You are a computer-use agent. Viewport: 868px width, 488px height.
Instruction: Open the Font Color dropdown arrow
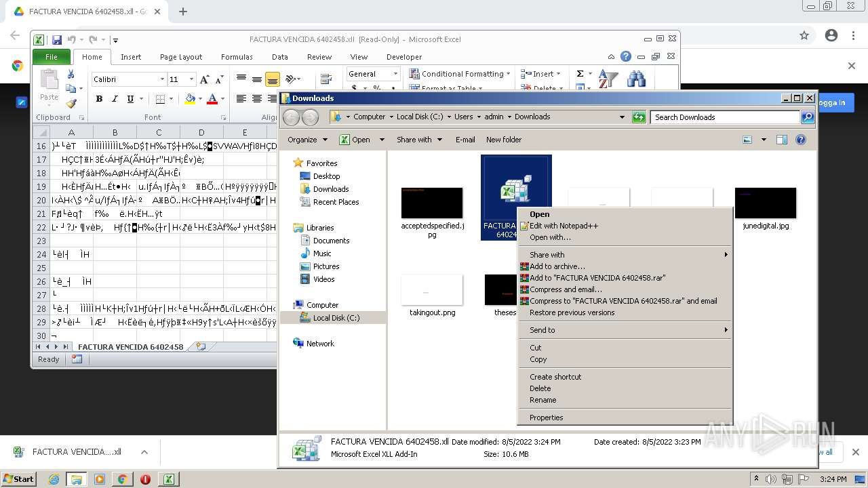pos(222,99)
